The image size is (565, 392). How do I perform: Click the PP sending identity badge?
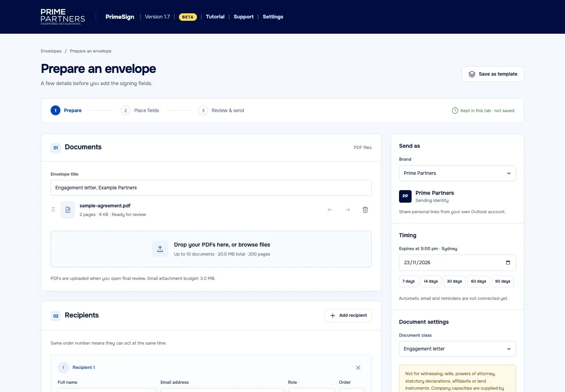click(405, 196)
